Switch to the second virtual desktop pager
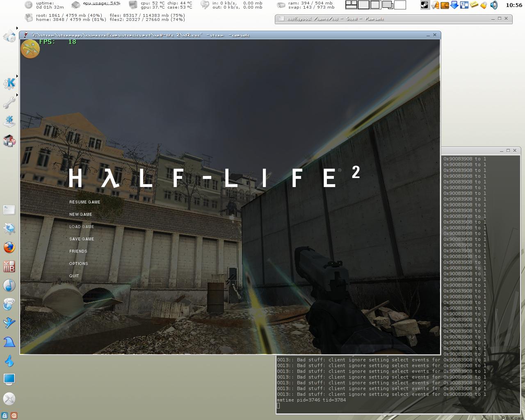This screenshot has width=525, height=420. click(x=363, y=5)
